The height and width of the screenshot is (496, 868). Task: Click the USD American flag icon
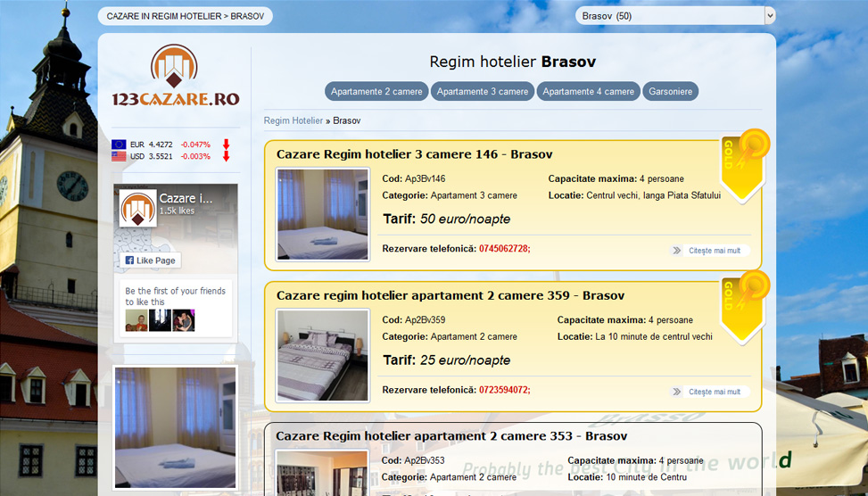coord(119,156)
